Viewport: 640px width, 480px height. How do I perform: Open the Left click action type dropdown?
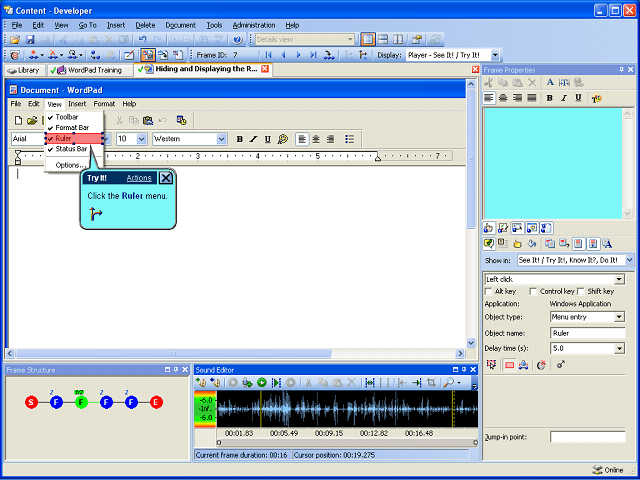click(x=620, y=280)
